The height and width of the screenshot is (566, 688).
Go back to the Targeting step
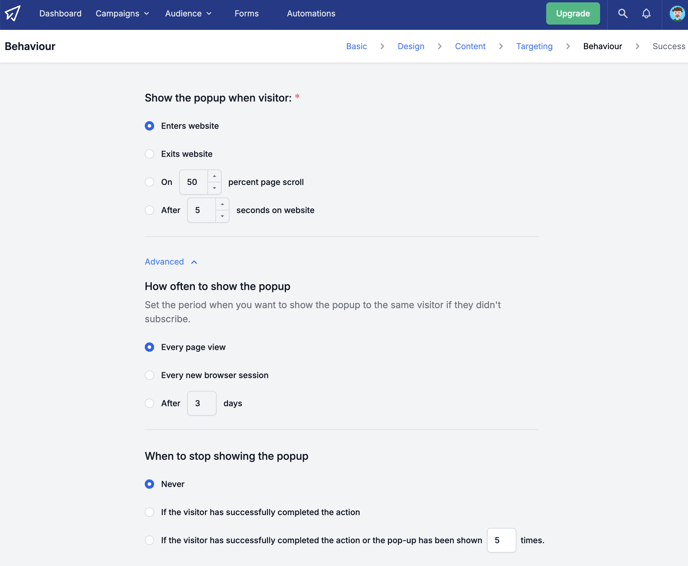(534, 46)
